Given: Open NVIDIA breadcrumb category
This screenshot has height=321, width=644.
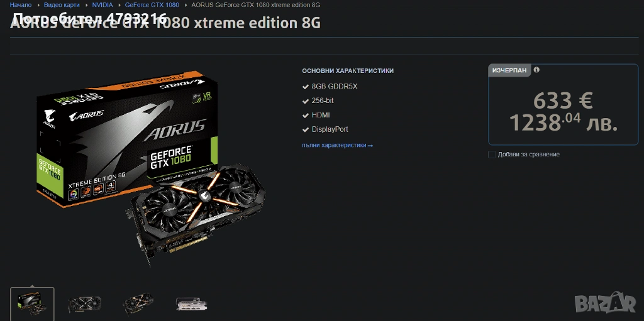Looking at the screenshot, I should pyautogui.click(x=103, y=5).
